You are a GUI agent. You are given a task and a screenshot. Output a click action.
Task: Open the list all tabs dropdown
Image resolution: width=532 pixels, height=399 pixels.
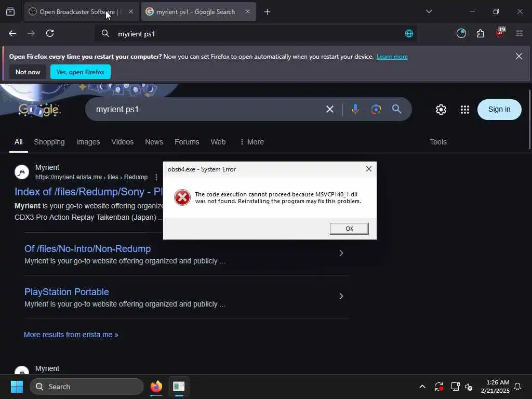pos(429,11)
